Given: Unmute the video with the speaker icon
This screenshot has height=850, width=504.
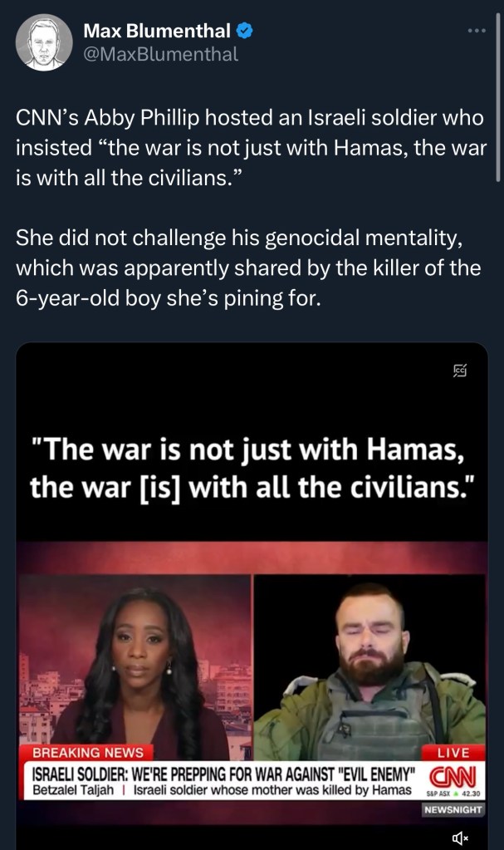Looking at the screenshot, I should pyautogui.click(x=460, y=838).
